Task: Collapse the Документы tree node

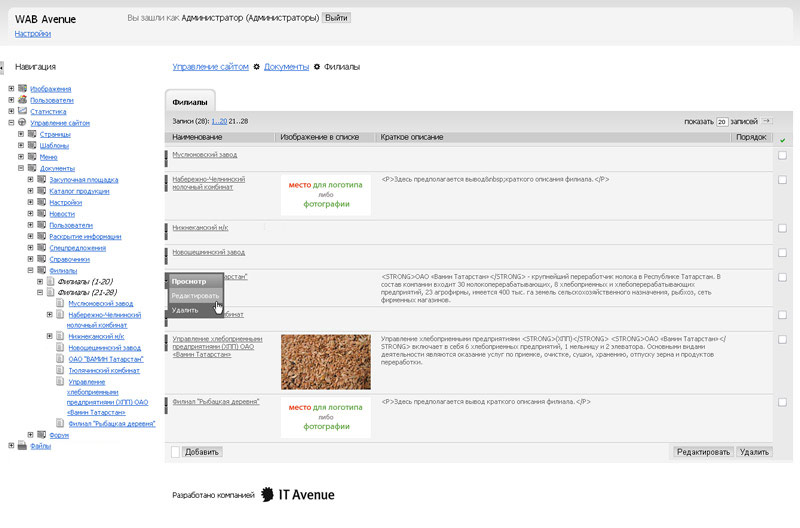Action: point(21,168)
